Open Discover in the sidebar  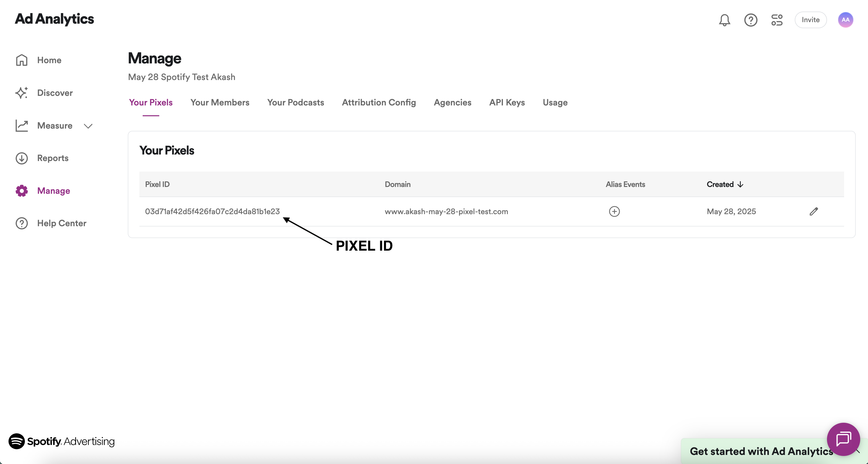coord(55,93)
